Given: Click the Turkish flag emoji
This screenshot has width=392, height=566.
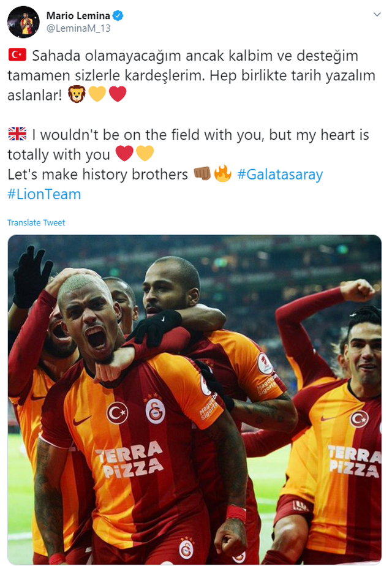Looking at the screenshot, I should click(17, 55).
